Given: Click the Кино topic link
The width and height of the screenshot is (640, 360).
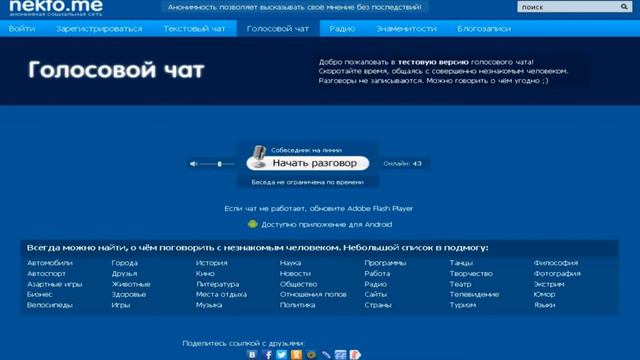Looking at the screenshot, I should (205, 273).
